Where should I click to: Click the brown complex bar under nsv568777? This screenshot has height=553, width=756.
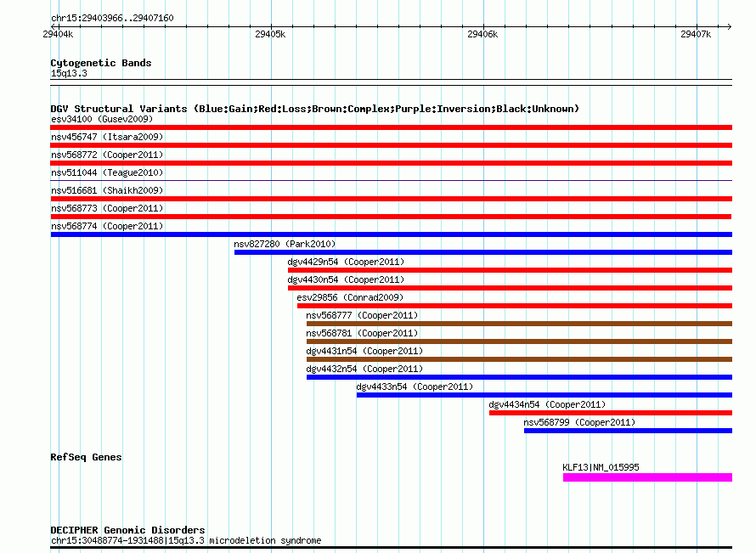[x=519, y=324]
